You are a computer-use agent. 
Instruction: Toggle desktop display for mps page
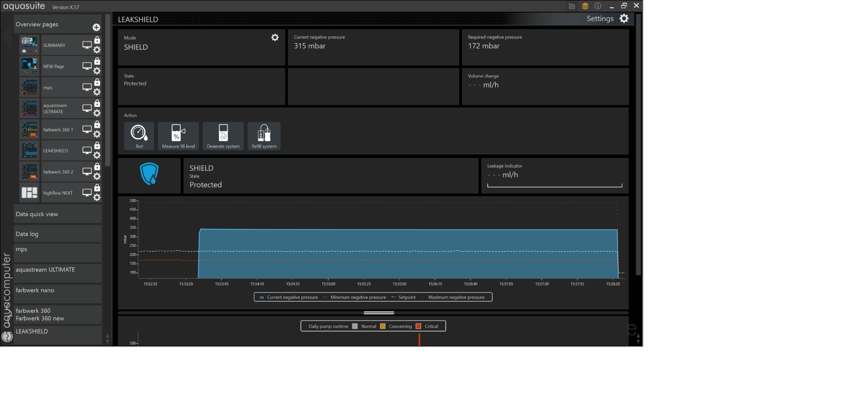[87, 87]
